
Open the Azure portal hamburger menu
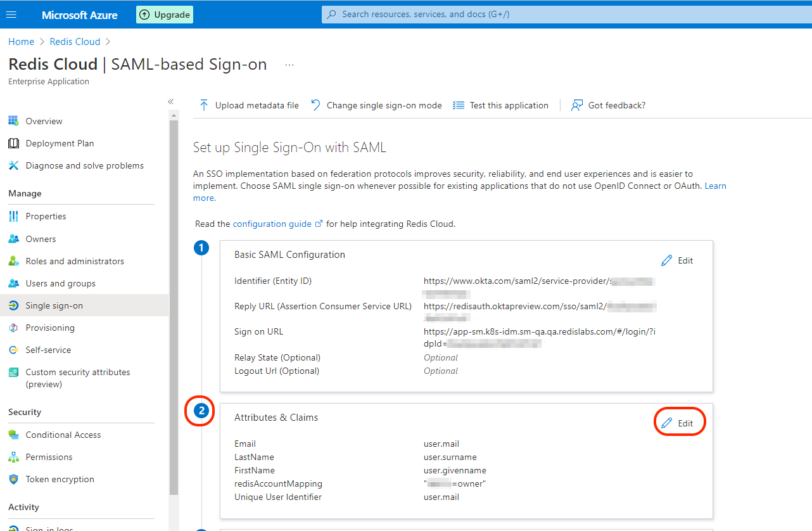pos(11,15)
